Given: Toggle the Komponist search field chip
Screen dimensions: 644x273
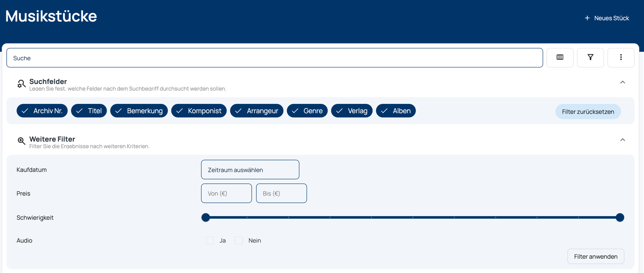Looking at the screenshot, I should tap(199, 111).
